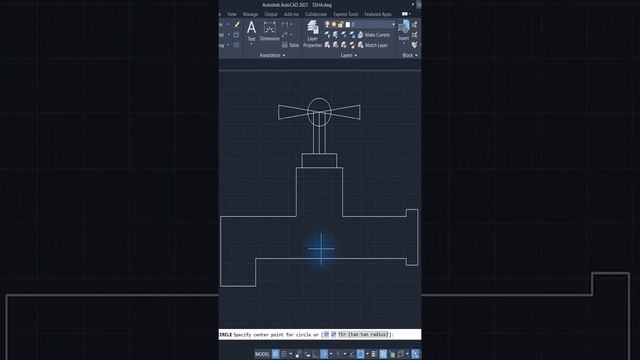Toggle ortho mode in status bar
The width and height of the screenshot is (640, 360).
pos(316,354)
